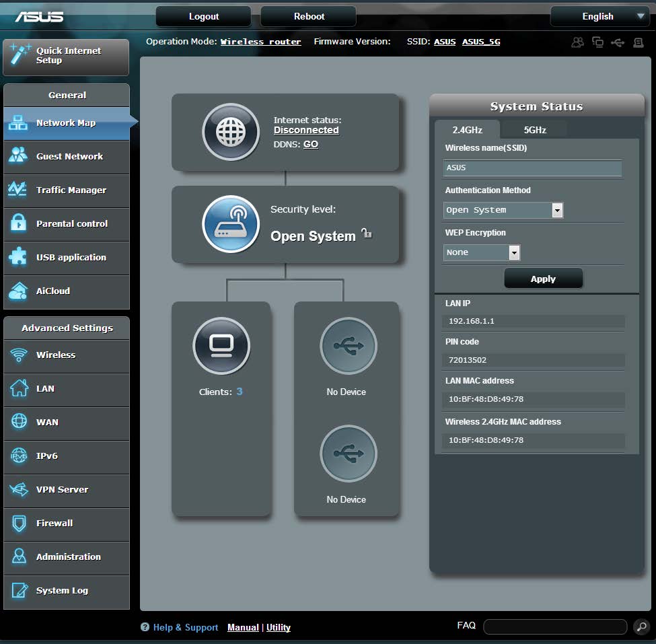Open the Authentication Method dropdown

click(503, 210)
